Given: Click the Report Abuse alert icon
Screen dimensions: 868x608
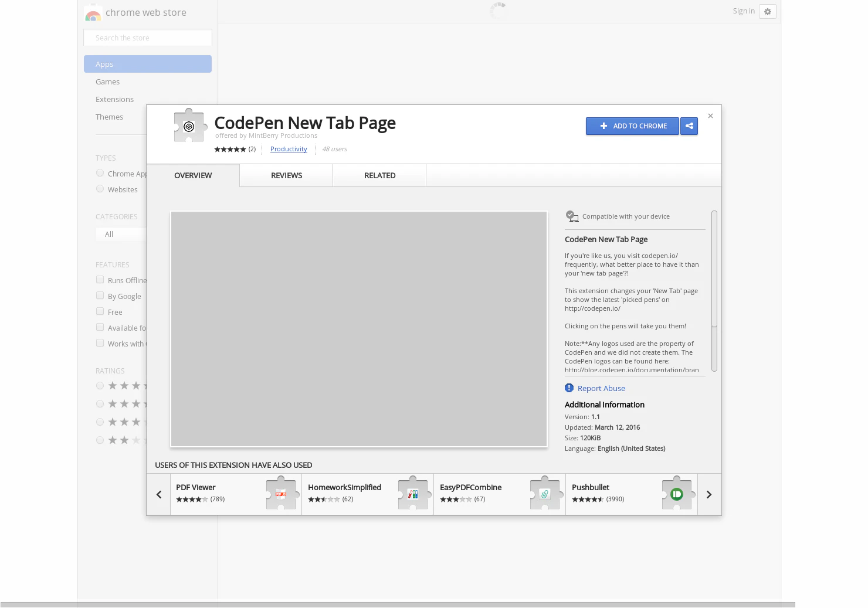Looking at the screenshot, I should [x=569, y=388].
